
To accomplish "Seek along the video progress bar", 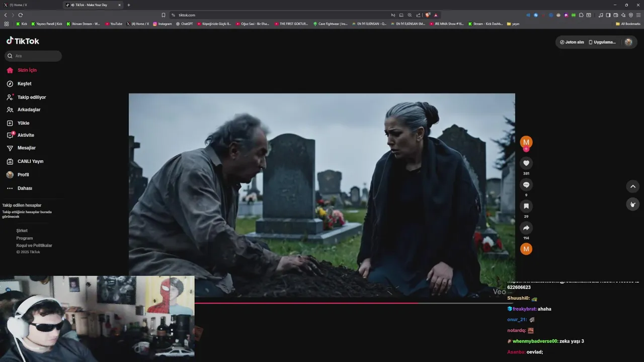I will 355,303.
